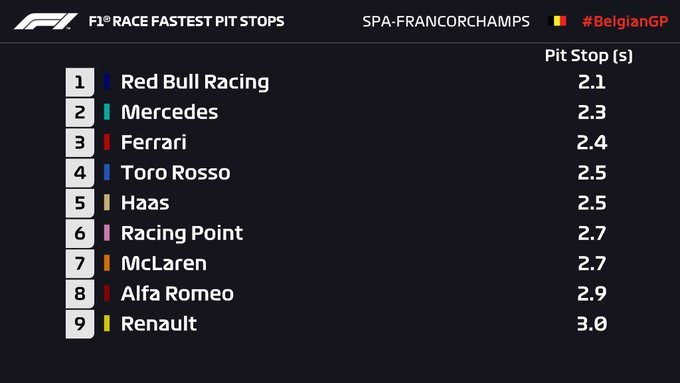
Task: Click Renault's 3.0 pit stop time
Action: 592,324
